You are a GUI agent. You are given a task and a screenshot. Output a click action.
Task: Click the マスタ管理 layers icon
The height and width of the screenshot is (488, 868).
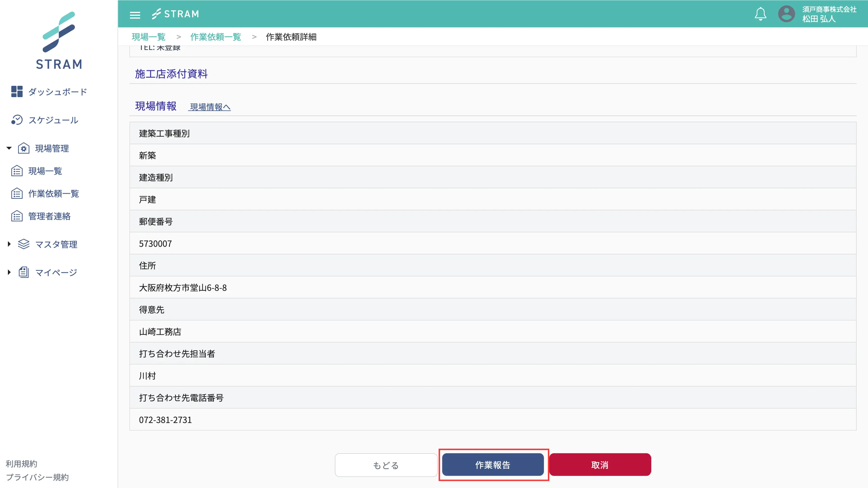point(23,244)
